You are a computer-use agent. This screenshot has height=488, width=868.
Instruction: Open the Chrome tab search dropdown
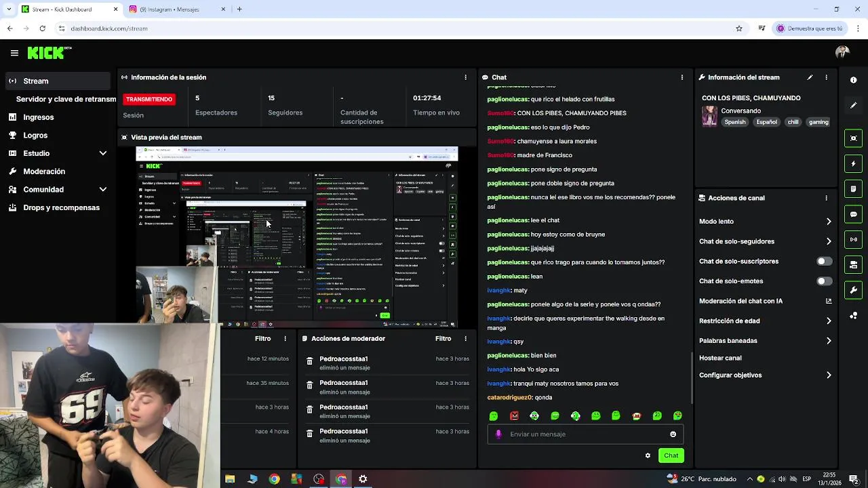[x=8, y=9]
